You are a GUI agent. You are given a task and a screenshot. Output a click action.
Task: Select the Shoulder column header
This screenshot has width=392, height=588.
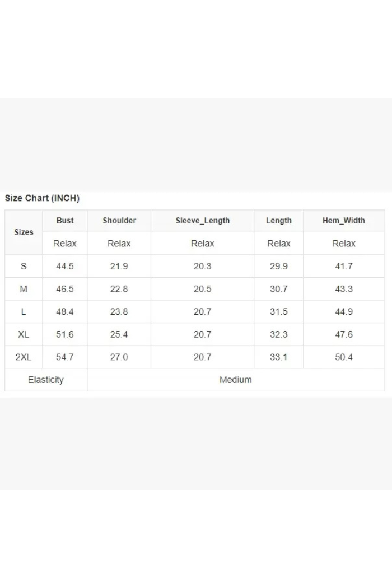119,221
